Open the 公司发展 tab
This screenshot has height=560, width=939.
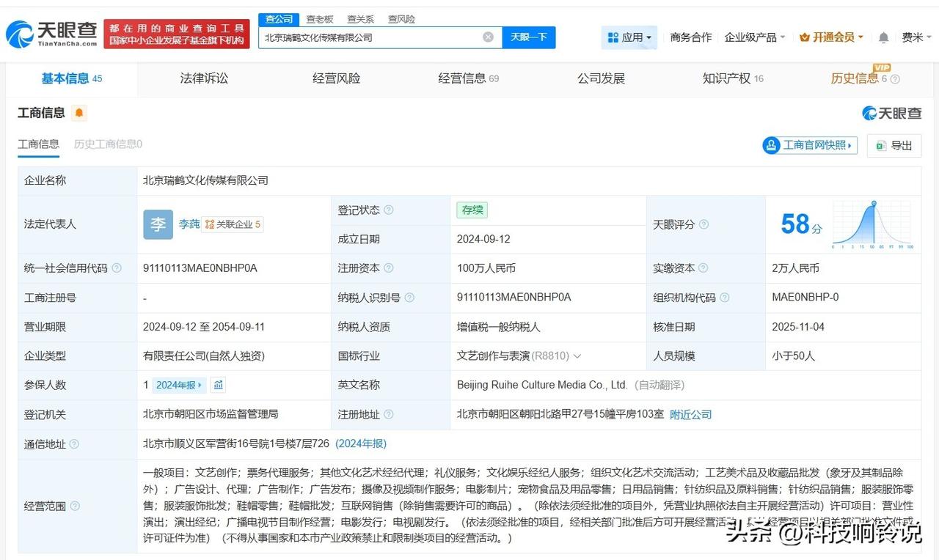pyautogui.click(x=601, y=78)
